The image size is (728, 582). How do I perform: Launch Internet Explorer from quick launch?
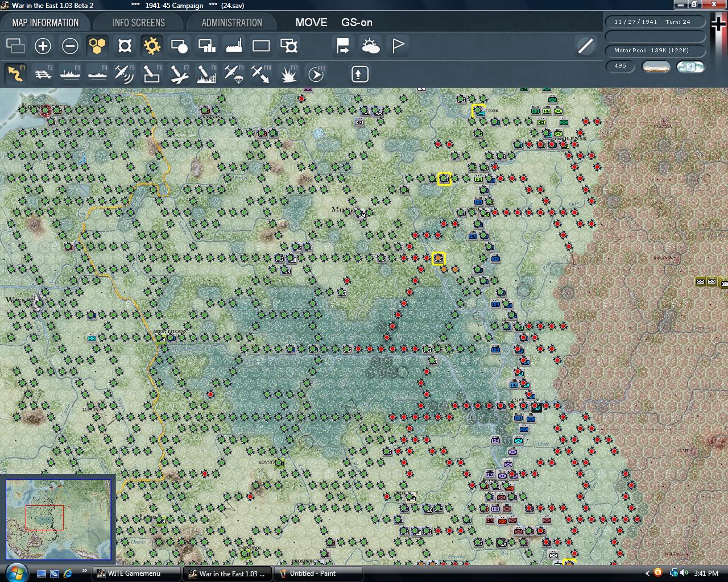click(x=68, y=573)
